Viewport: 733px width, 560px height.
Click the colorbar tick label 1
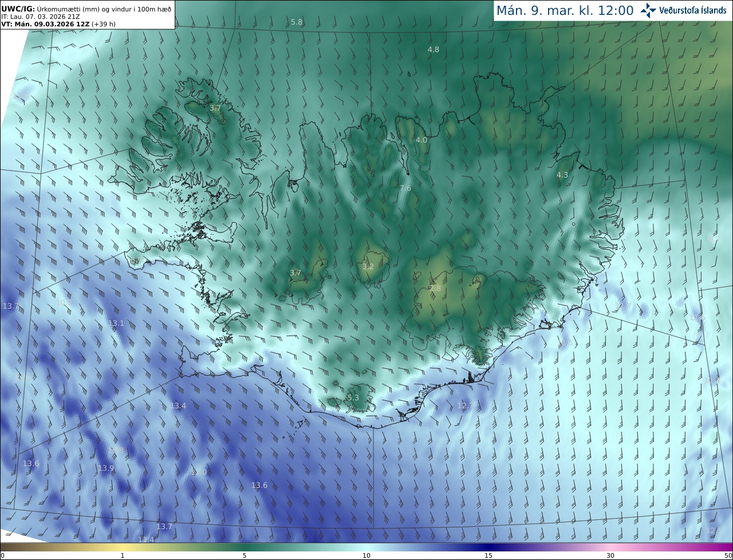click(x=123, y=555)
